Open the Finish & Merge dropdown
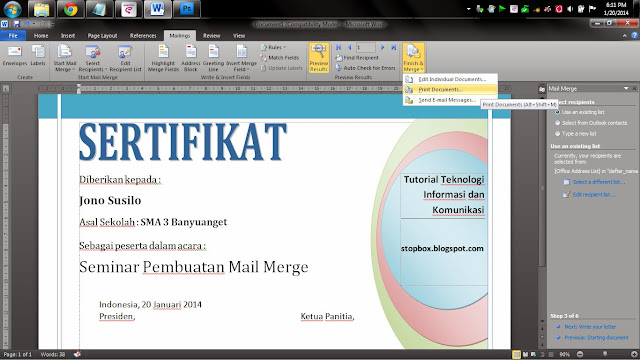This screenshot has height=360, width=640. click(x=413, y=58)
